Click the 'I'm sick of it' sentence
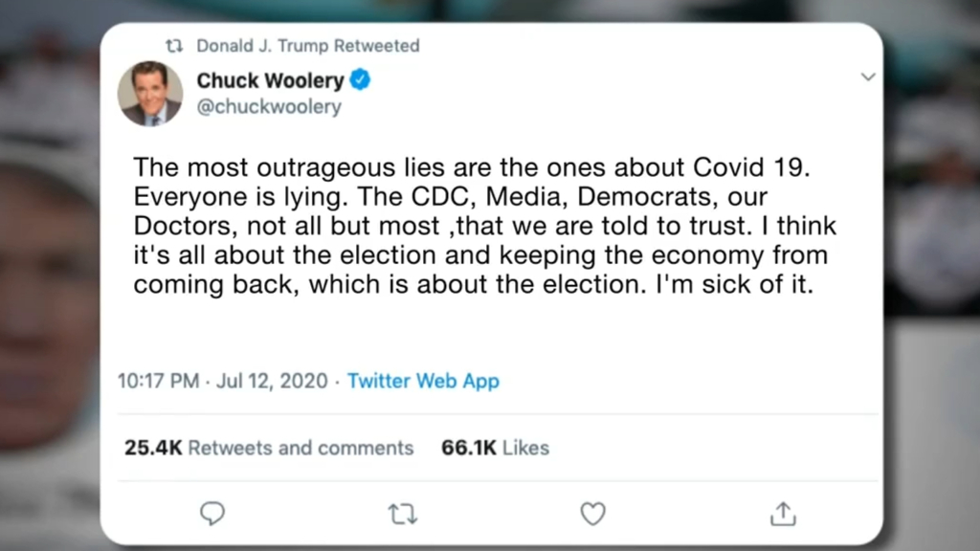The height and width of the screenshot is (551, 980). [x=734, y=284]
